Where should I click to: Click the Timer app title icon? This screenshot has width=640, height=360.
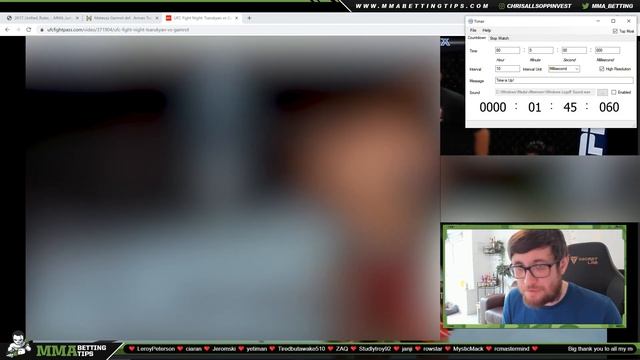pos(470,21)
